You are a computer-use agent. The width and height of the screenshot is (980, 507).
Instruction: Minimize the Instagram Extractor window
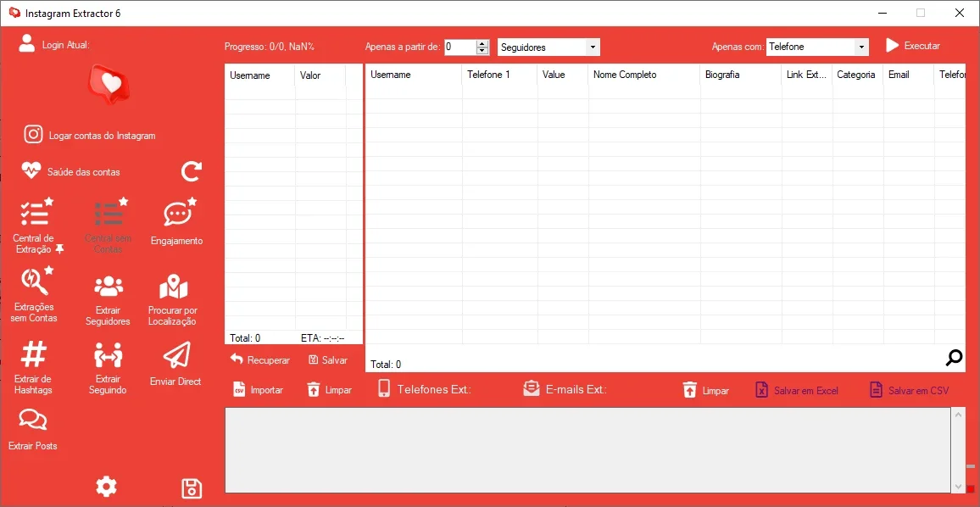point(883,13)
